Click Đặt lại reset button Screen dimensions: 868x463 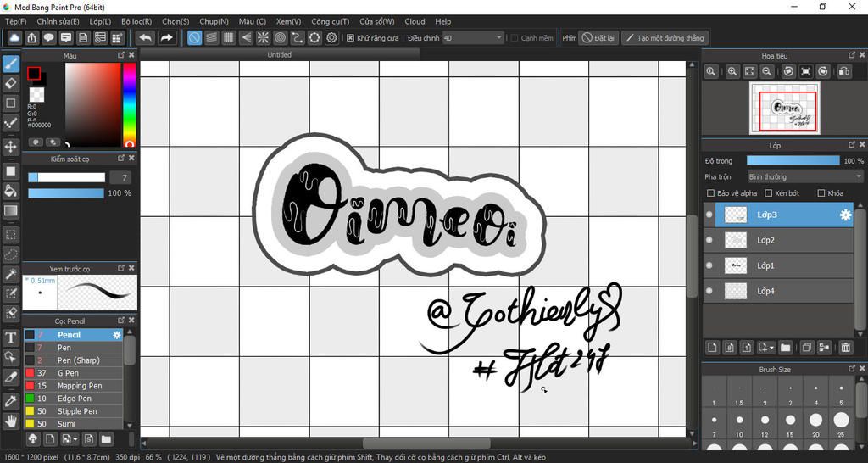click(598, 38)
